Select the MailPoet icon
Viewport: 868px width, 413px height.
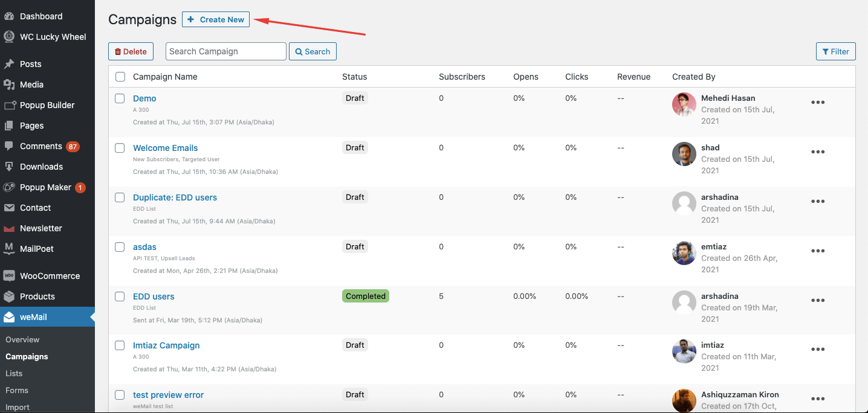(x=9, y=249)
